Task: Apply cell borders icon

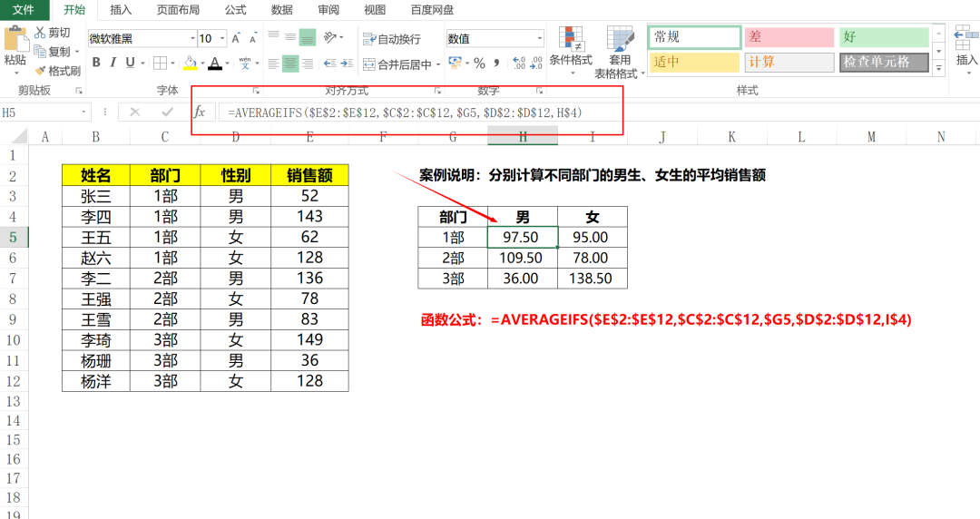Action: [160, 64]
